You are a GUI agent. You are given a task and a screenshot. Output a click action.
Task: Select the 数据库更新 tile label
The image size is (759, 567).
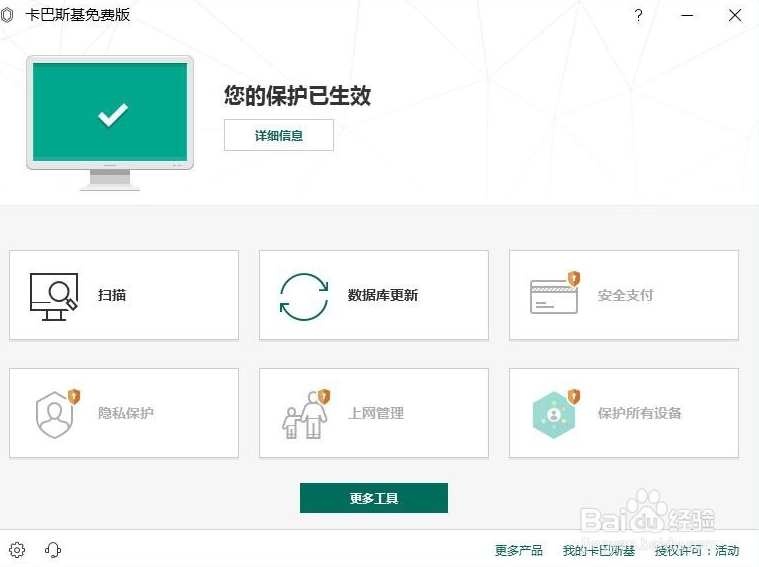[383, 295]
